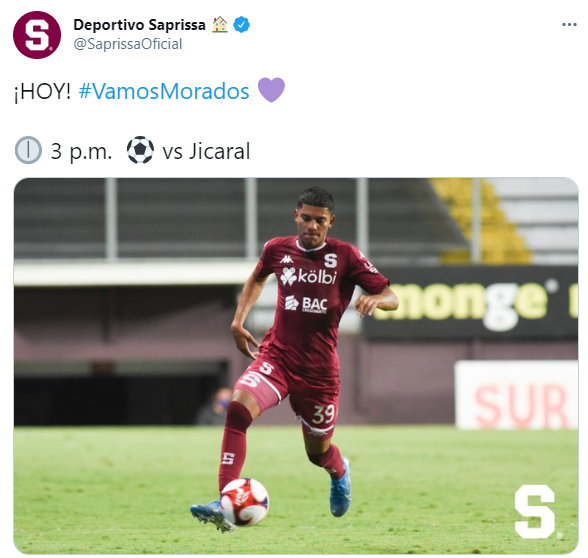Open the Deportivo Saprissa profile avatar
The image size is (588, 558).
(x=37, y=34)
